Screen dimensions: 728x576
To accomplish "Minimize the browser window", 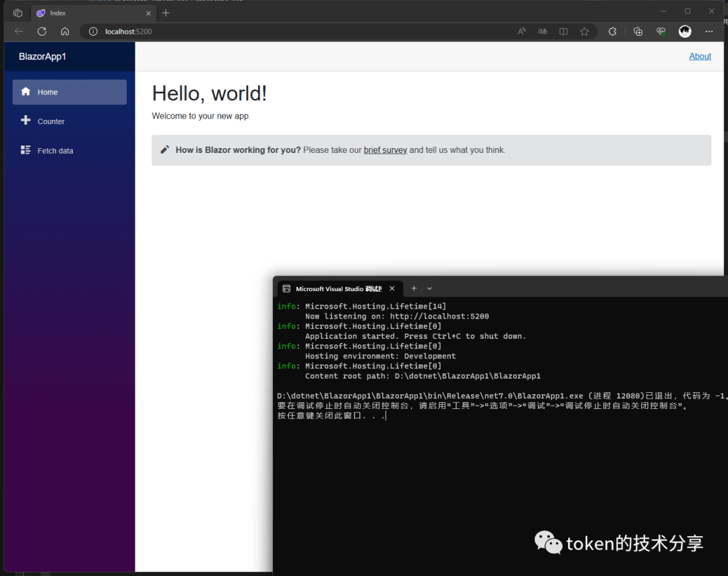I will pos(663,11).
